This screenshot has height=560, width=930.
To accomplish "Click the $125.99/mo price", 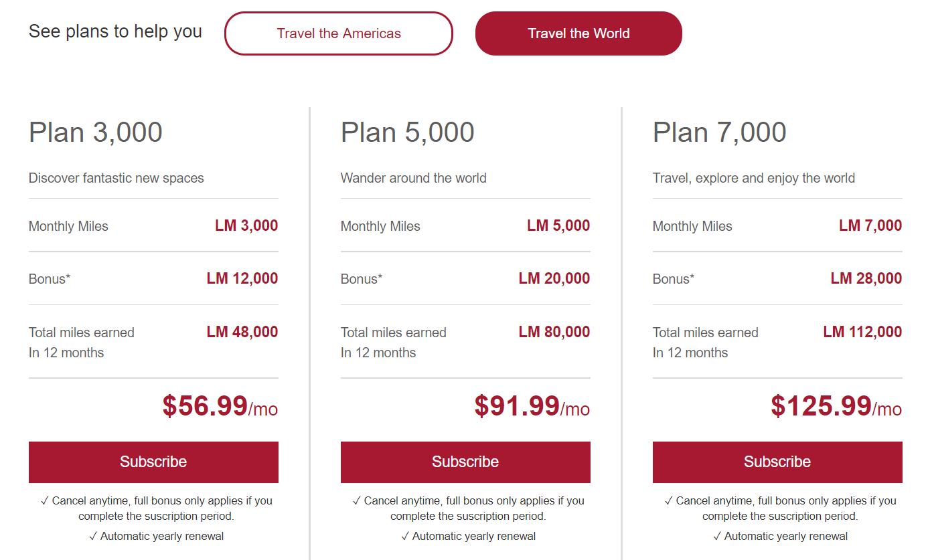I will (x=836, y=406).
